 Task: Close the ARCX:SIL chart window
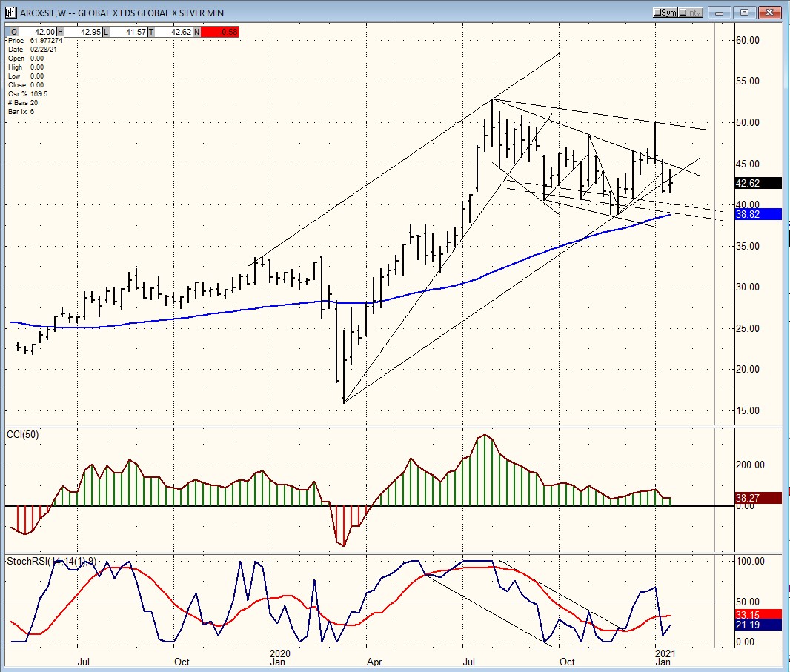pos(769,12)
